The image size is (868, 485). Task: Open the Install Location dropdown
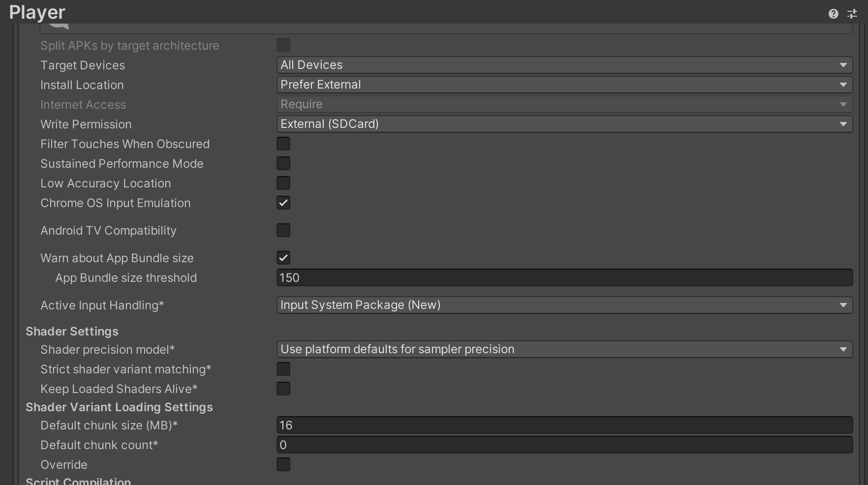(564, 85)
